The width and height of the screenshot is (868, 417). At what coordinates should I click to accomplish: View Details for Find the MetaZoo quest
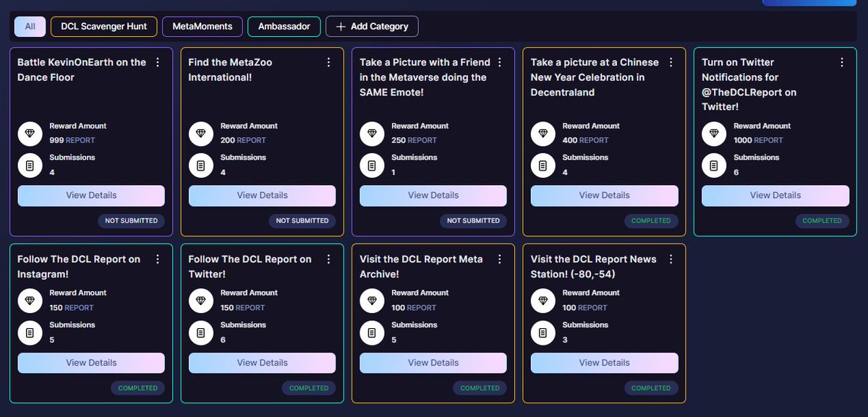(262, 196)
